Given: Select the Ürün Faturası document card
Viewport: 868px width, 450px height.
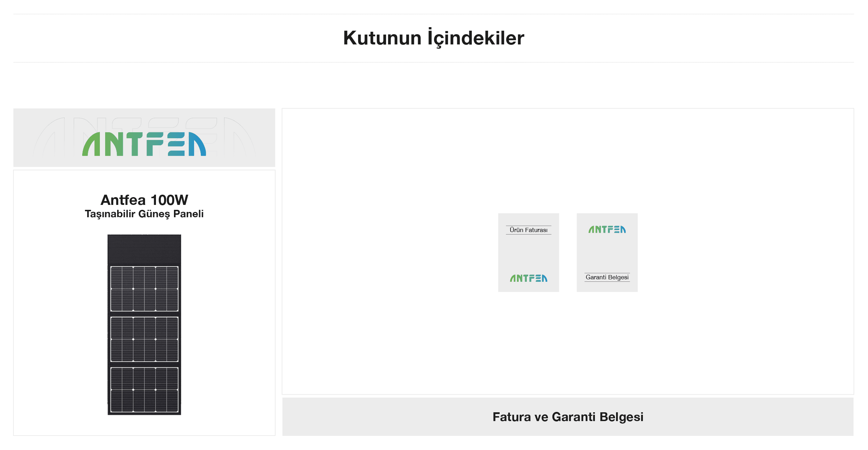Looking at the screenshot, I should coord(529,253).
